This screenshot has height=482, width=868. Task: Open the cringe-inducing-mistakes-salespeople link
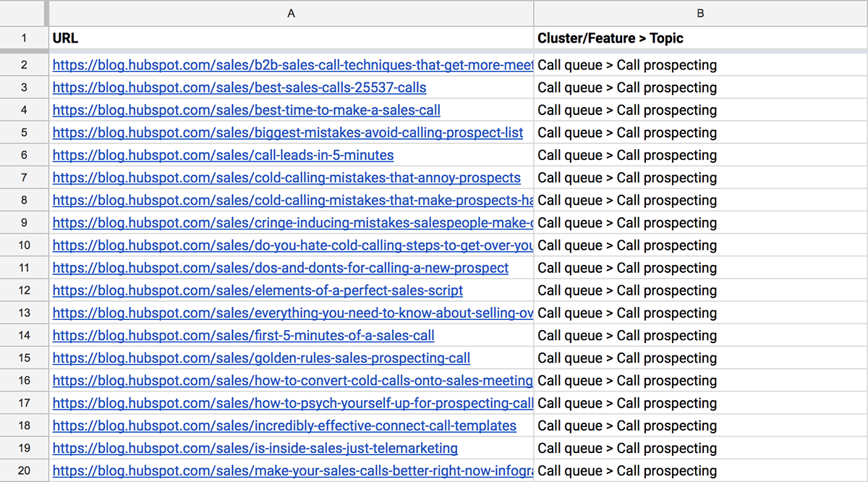pos(293,222)
